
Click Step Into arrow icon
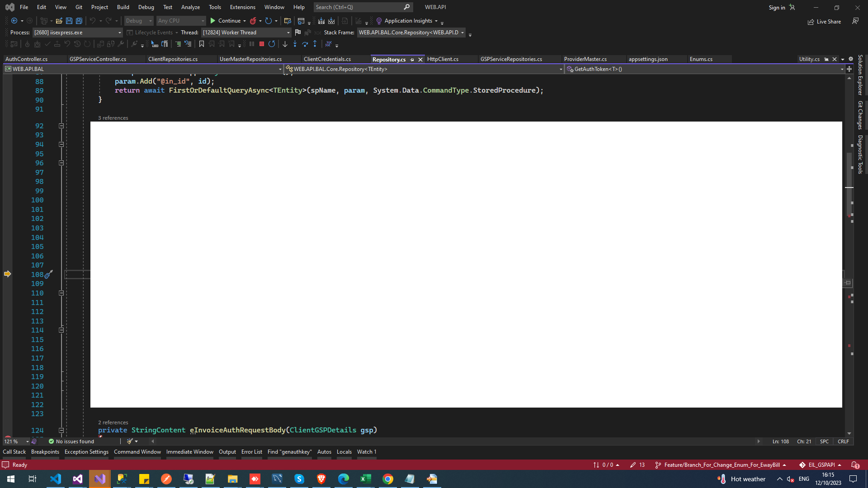pos(295,44)
